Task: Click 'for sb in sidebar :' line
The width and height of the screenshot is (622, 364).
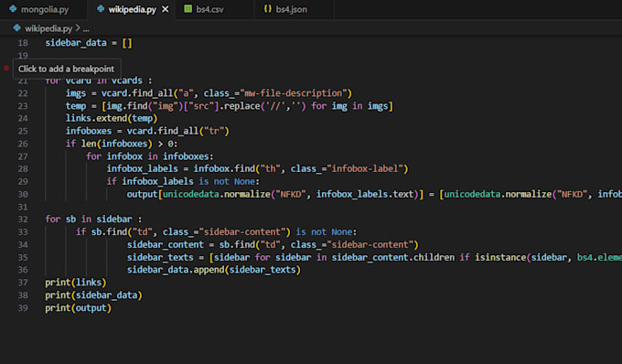Action: pos(93,219)
